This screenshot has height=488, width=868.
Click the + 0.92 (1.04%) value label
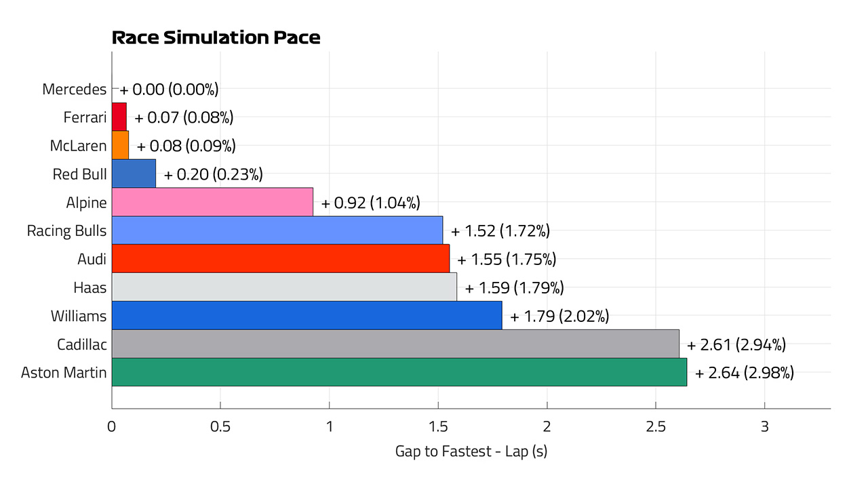click(x=370, y=202)
